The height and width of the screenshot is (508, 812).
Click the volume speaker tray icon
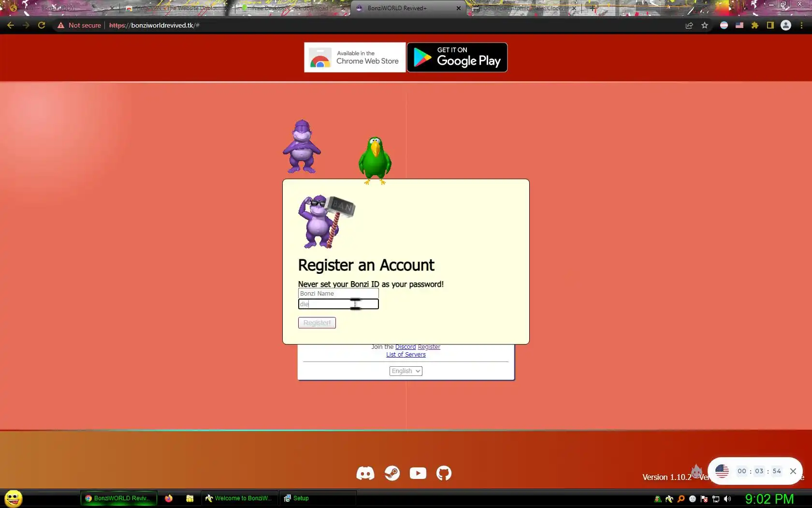coord(727,499)
